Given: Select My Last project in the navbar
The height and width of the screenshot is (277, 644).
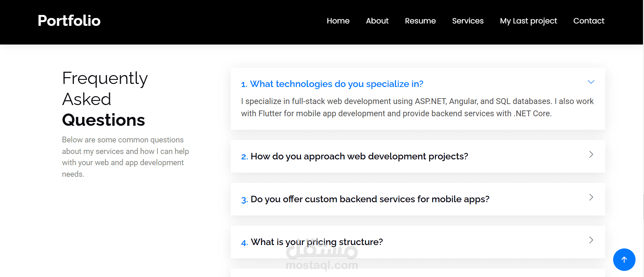Looking at the screenshot, I should pos(528,21).
